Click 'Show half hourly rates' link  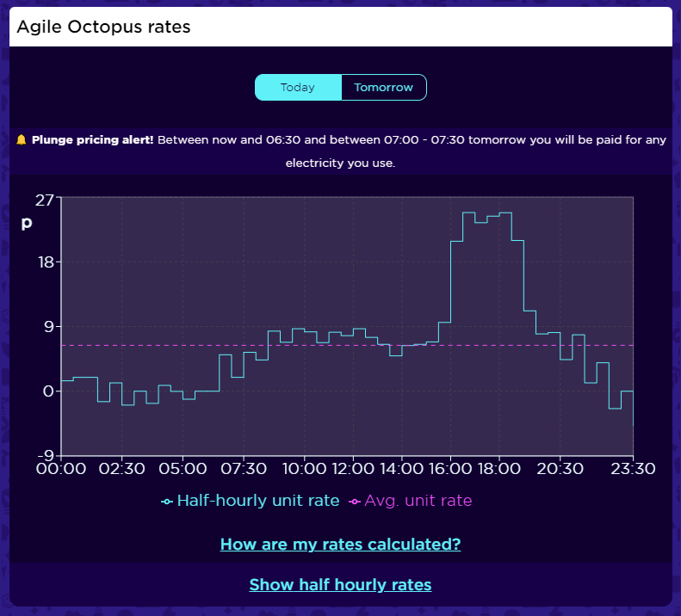pos(341,585)
